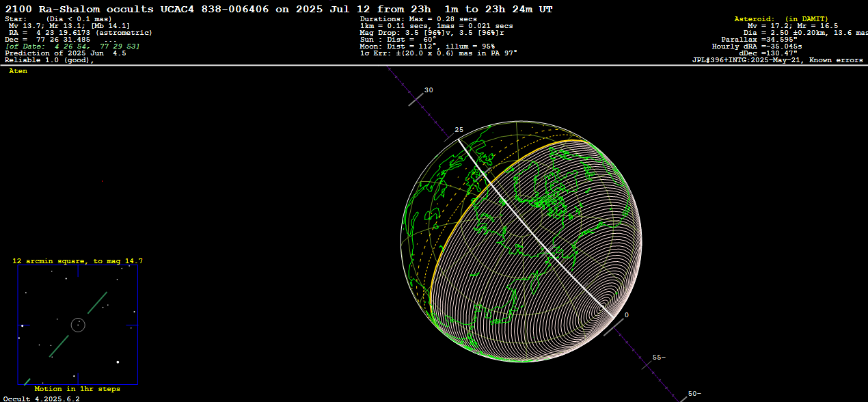
Task: Click the 'JPL#396+INTG:2025-May-21' ephemeris source line
Action: pyautogui.click(x=779, y=59)
